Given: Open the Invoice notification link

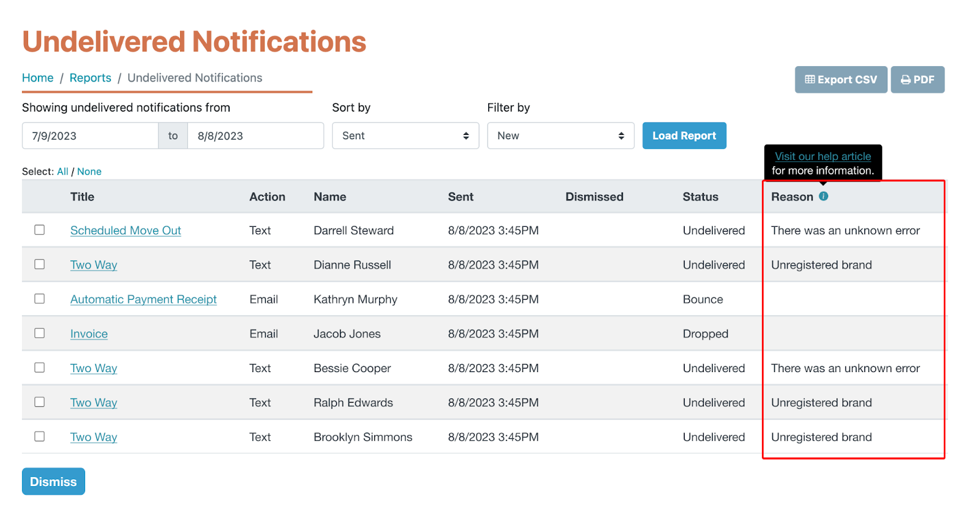Looking at the screenshot, I should (89, 334).
